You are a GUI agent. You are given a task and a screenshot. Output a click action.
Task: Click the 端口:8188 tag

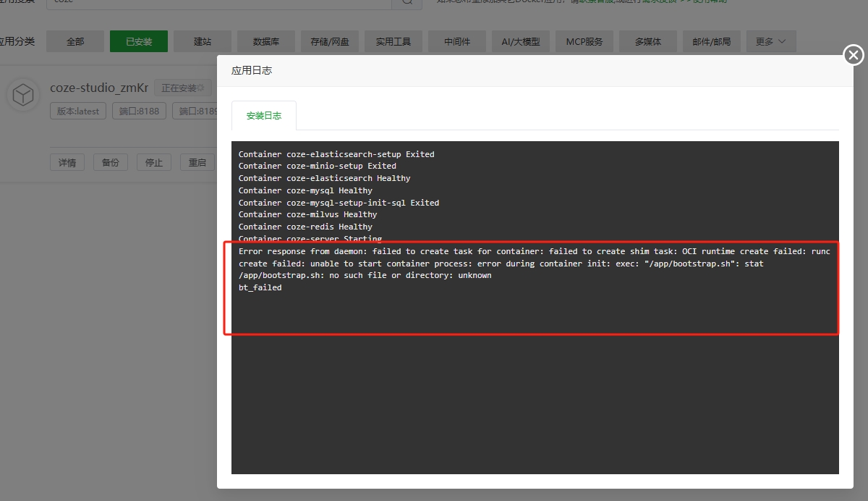click(139, 111)
